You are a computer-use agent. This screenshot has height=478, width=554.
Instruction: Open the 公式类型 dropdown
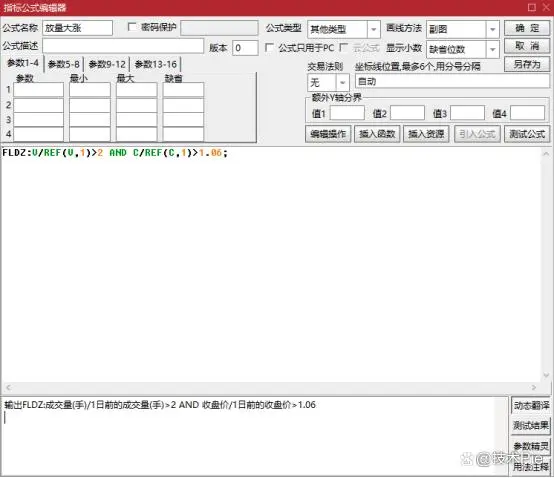373,29
